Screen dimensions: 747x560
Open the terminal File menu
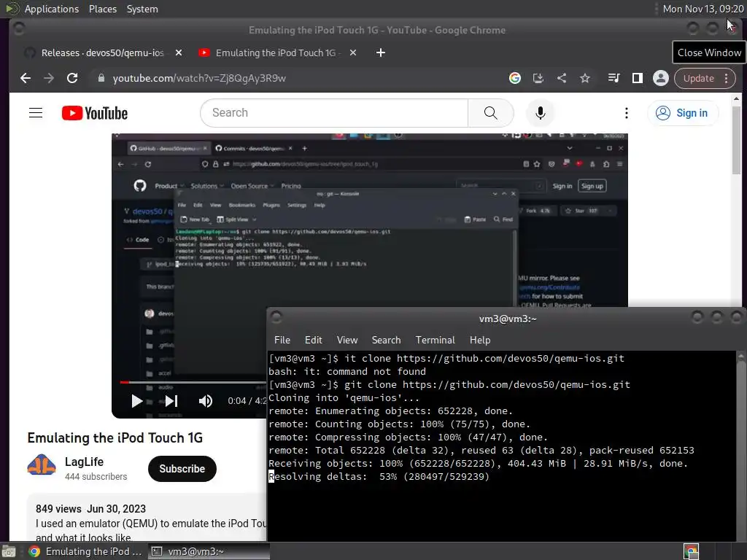click(x=282, y=340)
